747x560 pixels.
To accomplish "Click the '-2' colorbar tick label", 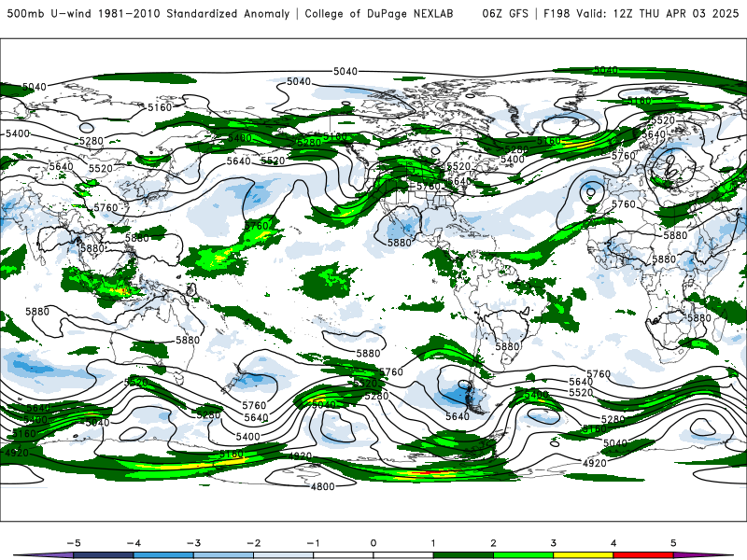I will tap(253, 543).
